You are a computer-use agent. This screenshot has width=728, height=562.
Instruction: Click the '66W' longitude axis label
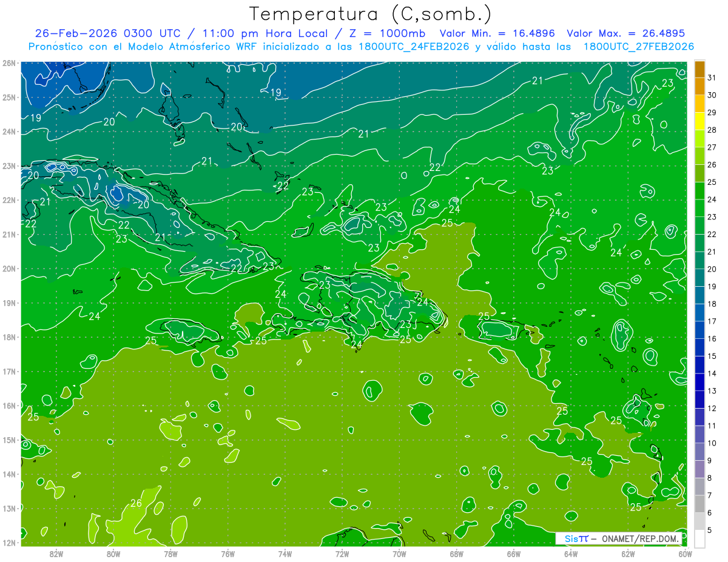point(514,553)
